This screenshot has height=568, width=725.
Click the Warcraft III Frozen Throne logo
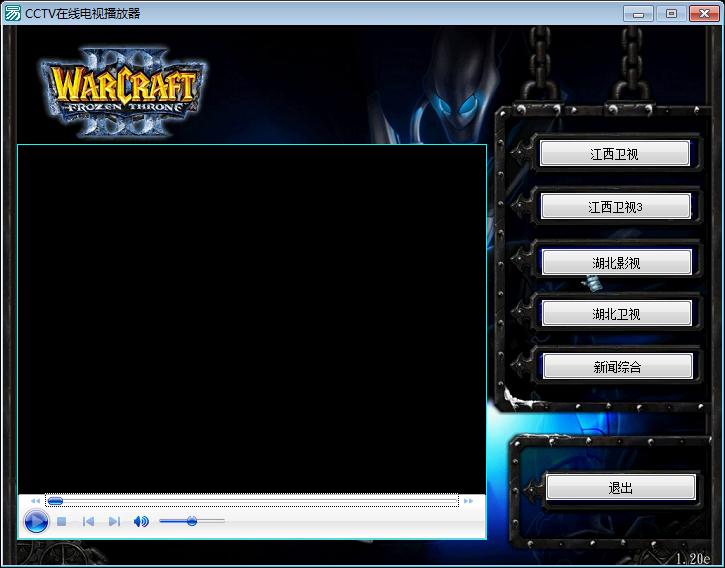coord(124,93)
